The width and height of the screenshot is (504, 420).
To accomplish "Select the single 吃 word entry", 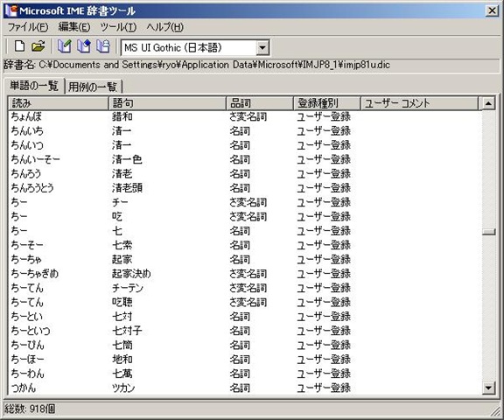I will (117, 217).
